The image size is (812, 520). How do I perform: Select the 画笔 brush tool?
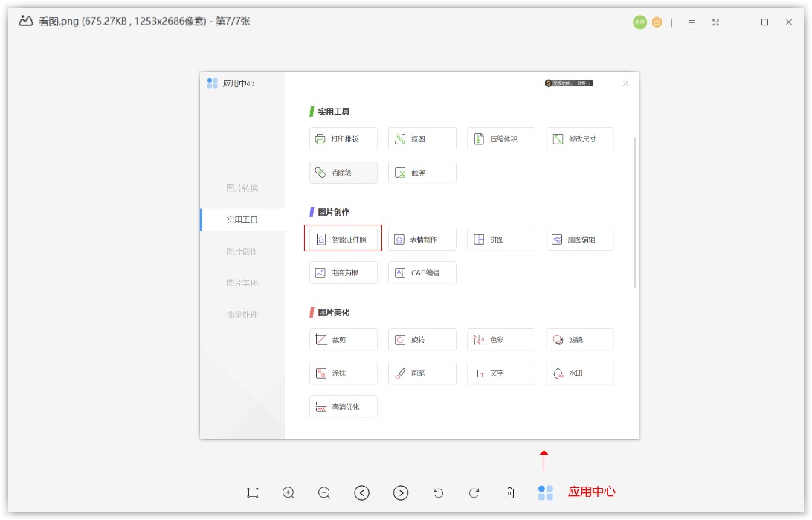(x=422, y=373)
